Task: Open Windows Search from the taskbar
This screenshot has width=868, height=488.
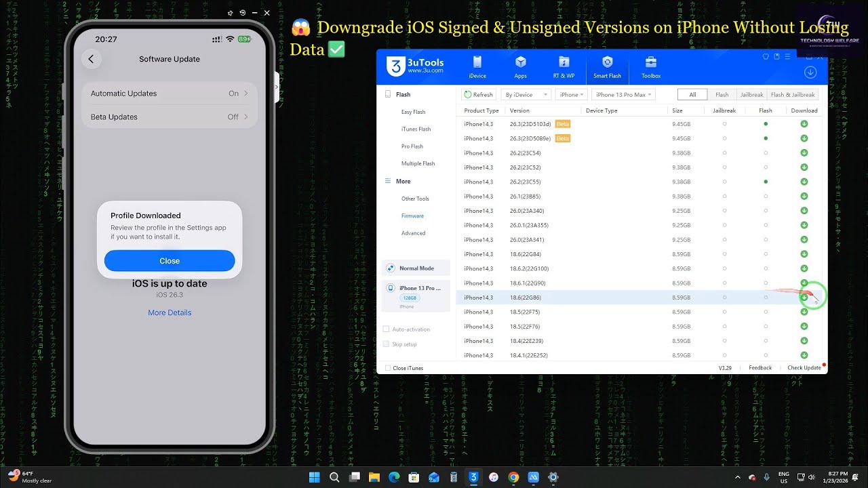Action: pos(334,477)
